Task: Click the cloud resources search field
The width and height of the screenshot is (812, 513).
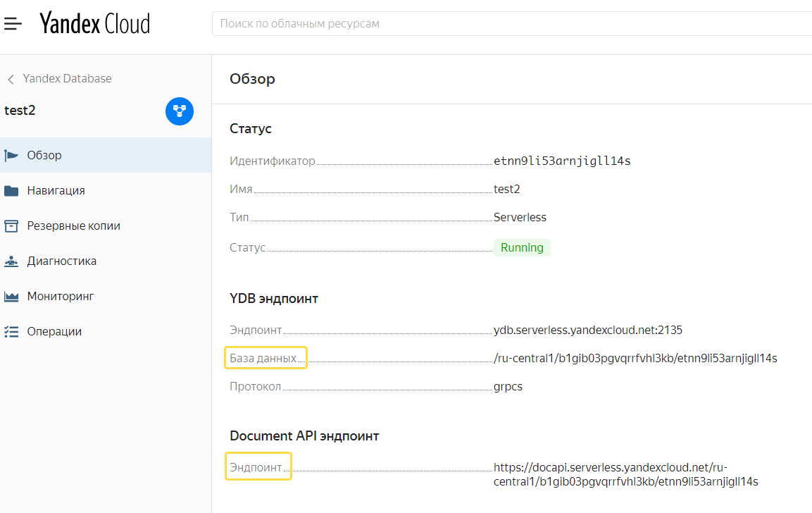Action: coord(512,24)
